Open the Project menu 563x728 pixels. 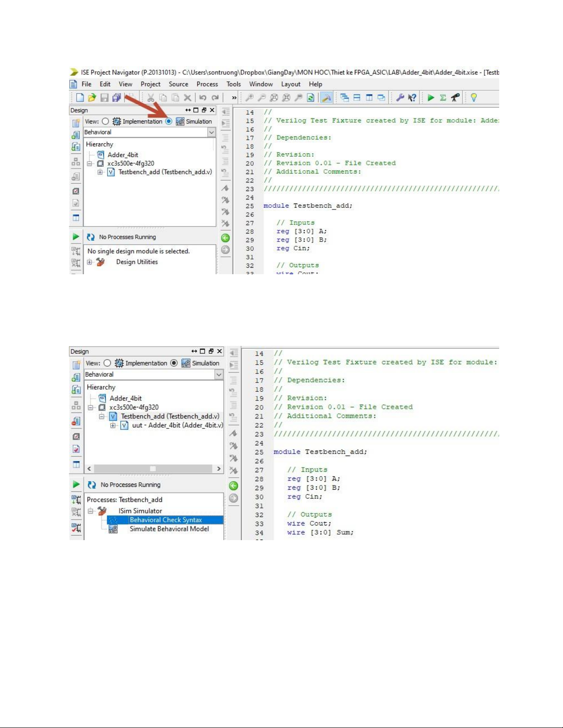(150, 84)
